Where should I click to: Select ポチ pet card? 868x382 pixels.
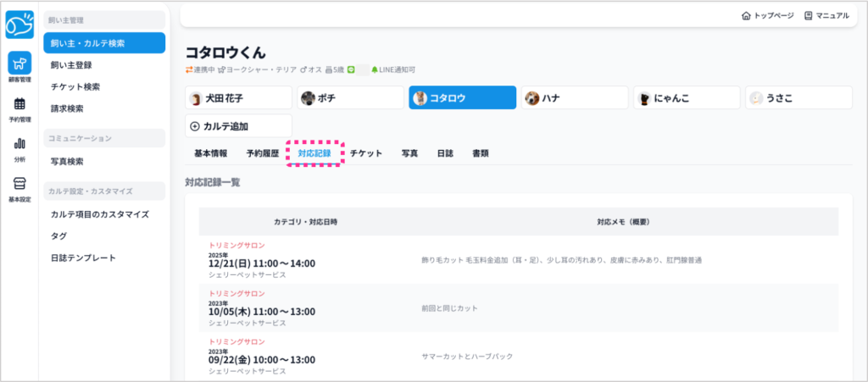coord(350,98)
